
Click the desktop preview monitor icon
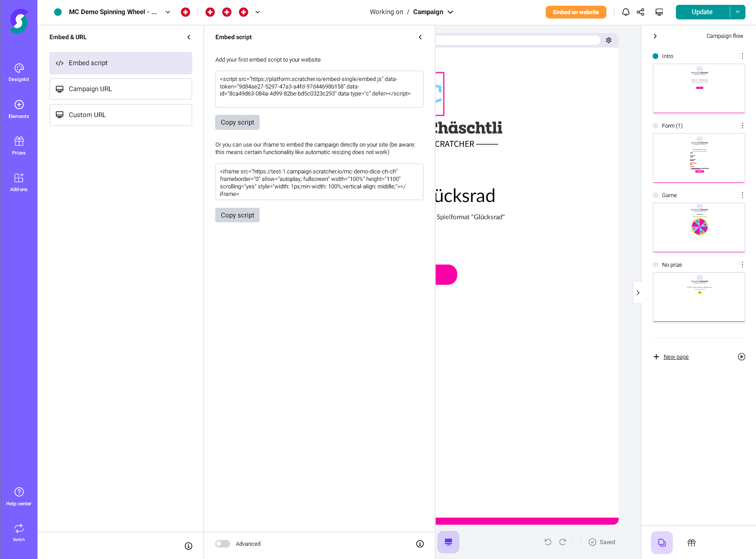click(x=659, y=12)
